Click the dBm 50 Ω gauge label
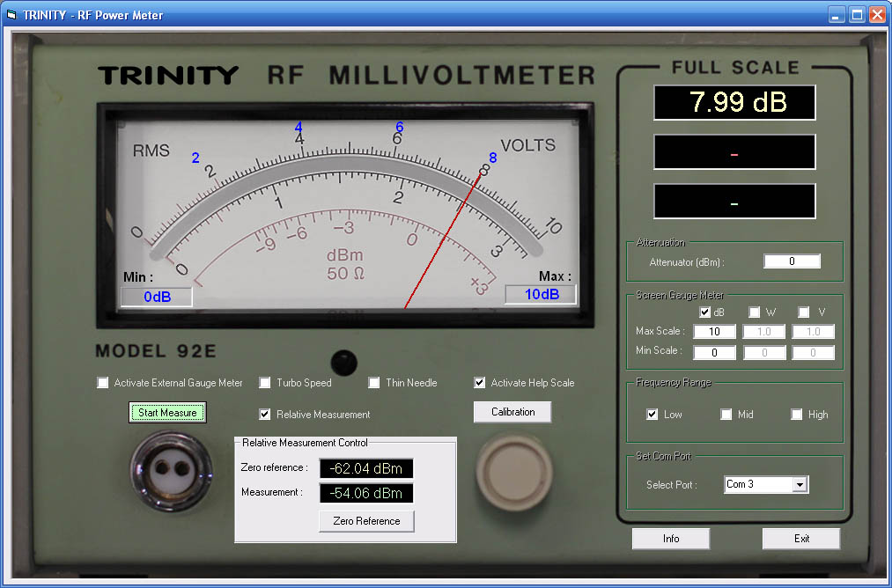Viewport: 892px width, 588px height. coord(345,264)
